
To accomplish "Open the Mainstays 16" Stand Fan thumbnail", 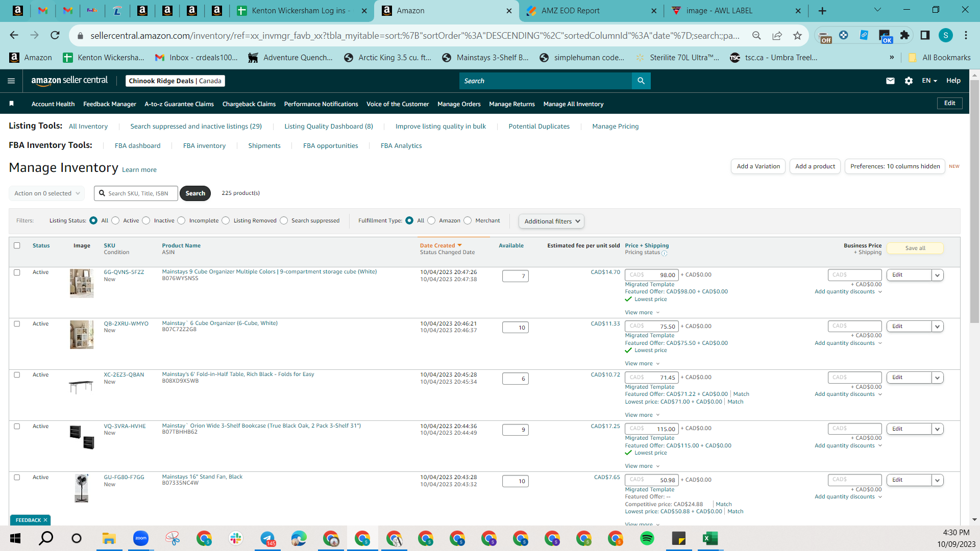I will pyautogui.click(x=82, y=488).
